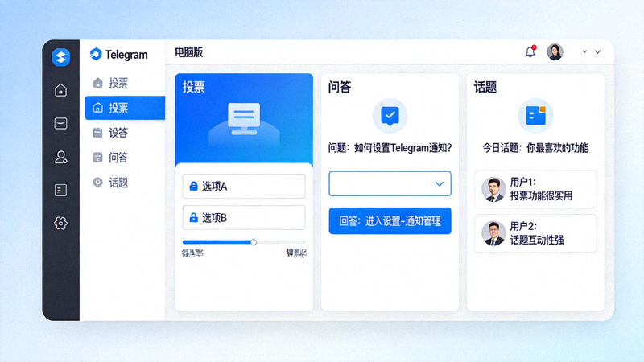Open Home icon in dark sidebar
This screenshot has width=644, height=362.
(61, 90)
